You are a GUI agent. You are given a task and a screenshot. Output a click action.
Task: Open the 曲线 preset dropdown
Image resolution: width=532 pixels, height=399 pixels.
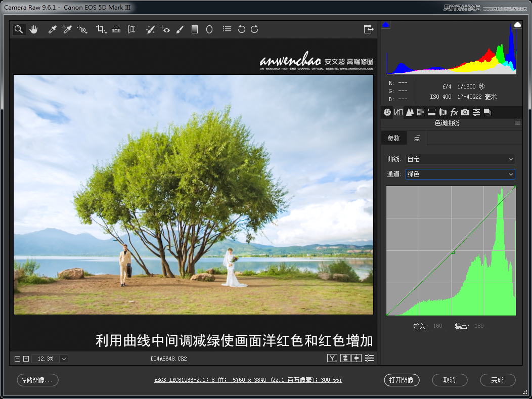(460, 159)
